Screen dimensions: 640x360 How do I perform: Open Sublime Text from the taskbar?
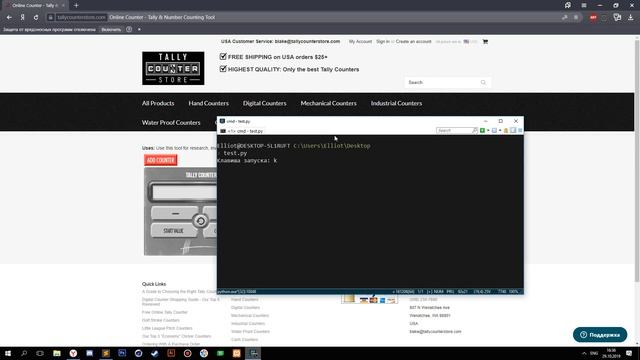(106, 353)
